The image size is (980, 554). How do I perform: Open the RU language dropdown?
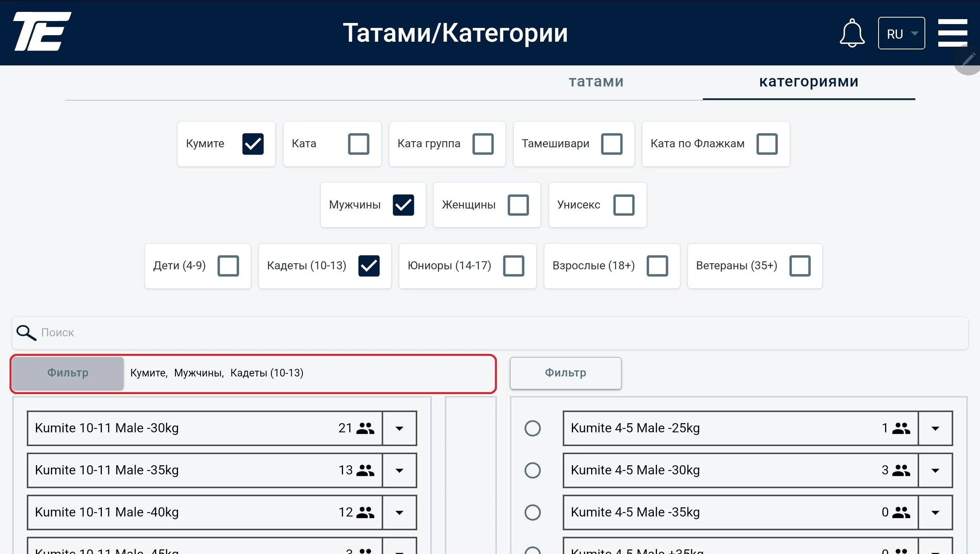(902, 33)
